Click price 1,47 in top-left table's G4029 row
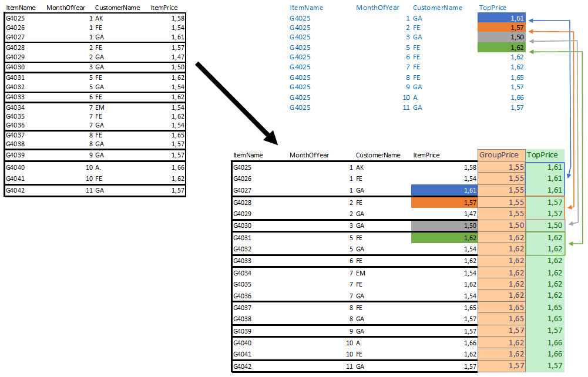The width and height of the screenshot is (588, 377). (178, 57)
